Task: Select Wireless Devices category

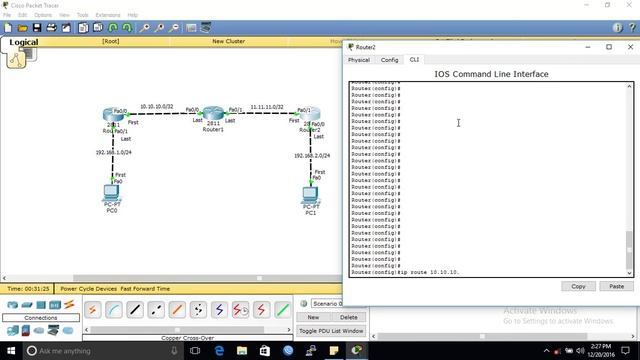Action: coord(55,304)
